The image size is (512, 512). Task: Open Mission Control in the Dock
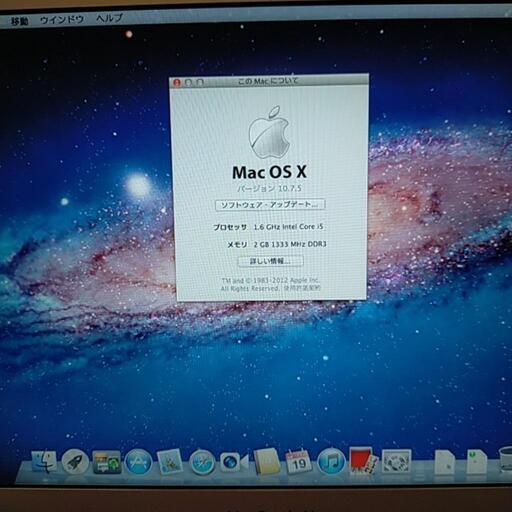107,462
